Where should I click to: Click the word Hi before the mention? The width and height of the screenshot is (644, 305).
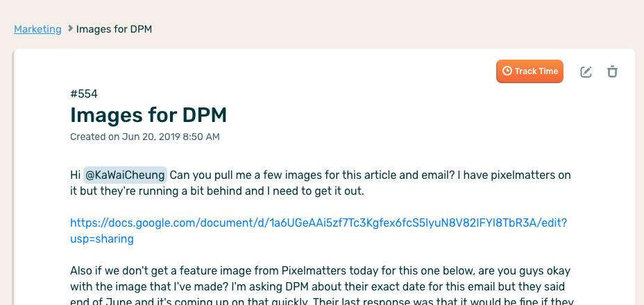click(76, 175)
